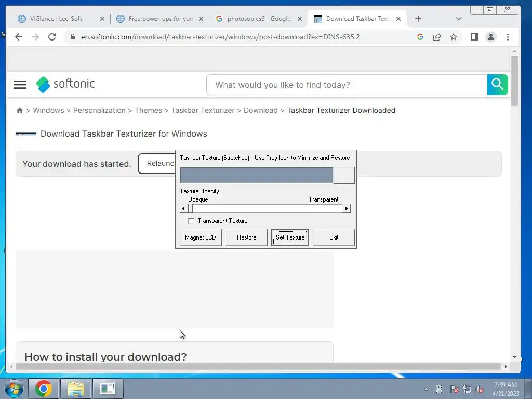This screenshot has width=532, height=399.
Task: Click vertical scrollbar down arrow
Action: (x=514, y=357)
